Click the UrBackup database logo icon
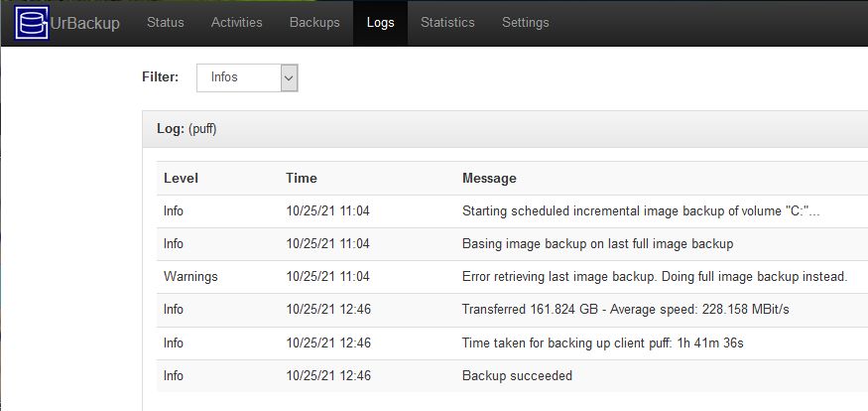The image size is (868, 411). pyautogui.click(x=32, y=23)
